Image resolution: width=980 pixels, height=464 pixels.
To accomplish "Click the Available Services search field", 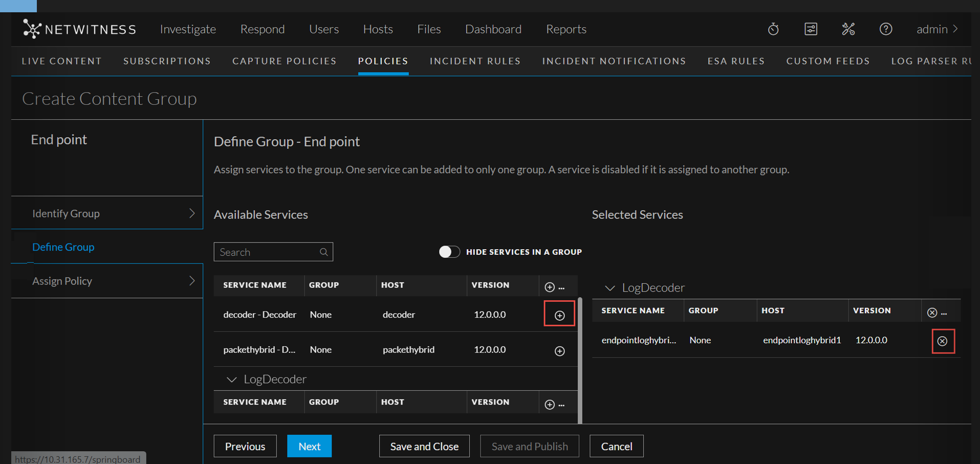I will coord(266,252).
